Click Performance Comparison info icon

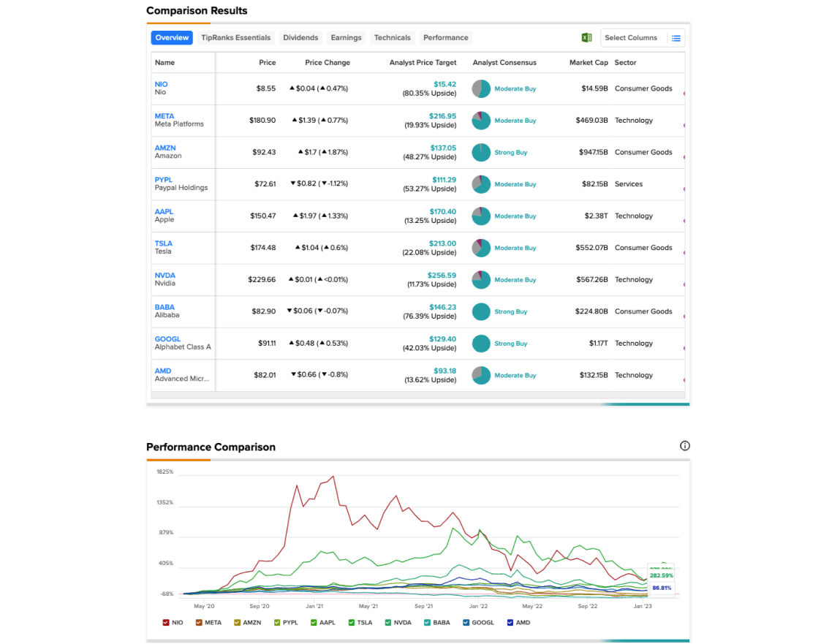684,446
